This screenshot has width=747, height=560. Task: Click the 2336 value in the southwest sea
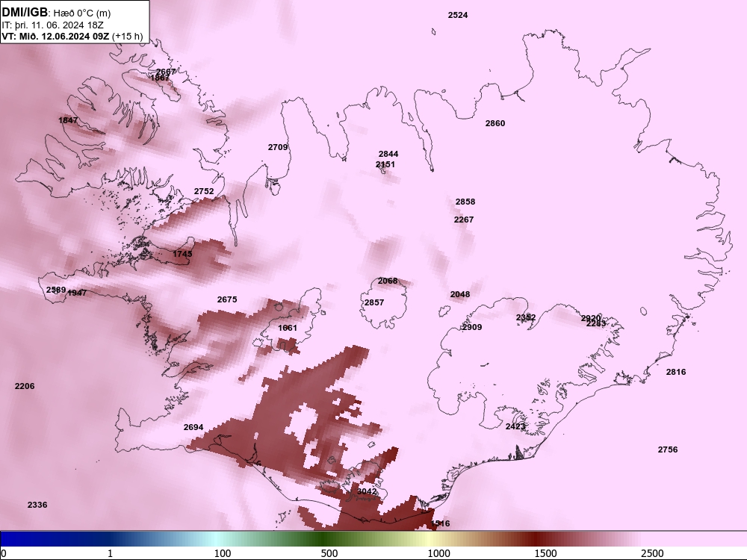(x=37, y=505)
